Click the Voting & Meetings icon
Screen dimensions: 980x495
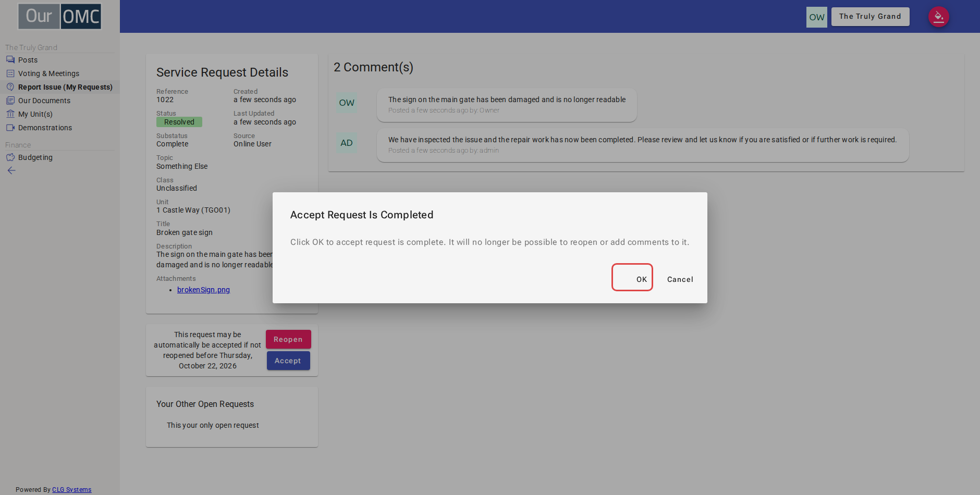tap(10, 73)
